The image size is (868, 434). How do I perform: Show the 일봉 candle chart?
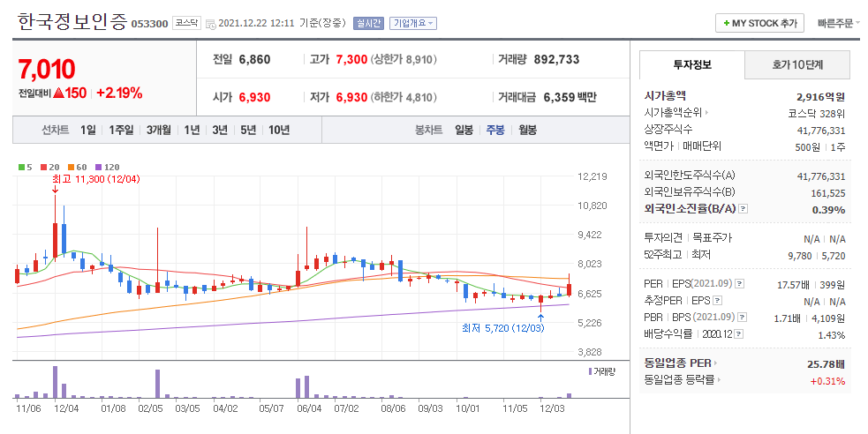(x=464, y=130)
